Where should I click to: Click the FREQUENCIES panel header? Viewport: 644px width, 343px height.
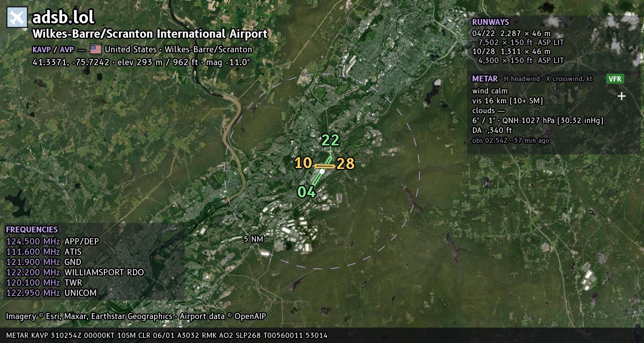pyautogui.click(x=32, y=229)
